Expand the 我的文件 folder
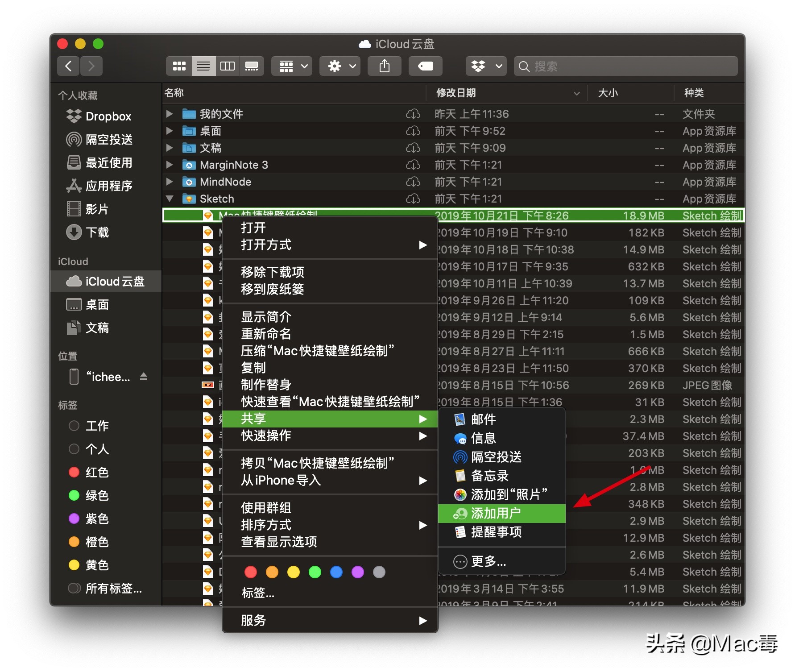 point(170,114)
